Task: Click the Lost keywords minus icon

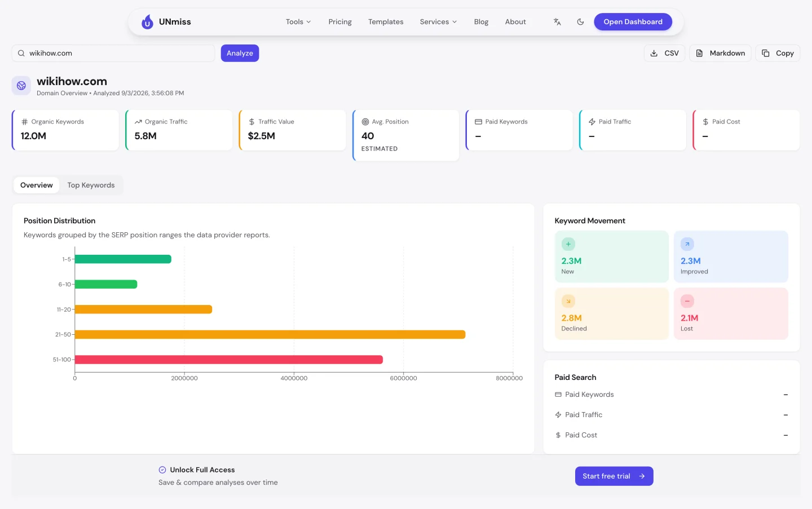Action: [687, 301]
